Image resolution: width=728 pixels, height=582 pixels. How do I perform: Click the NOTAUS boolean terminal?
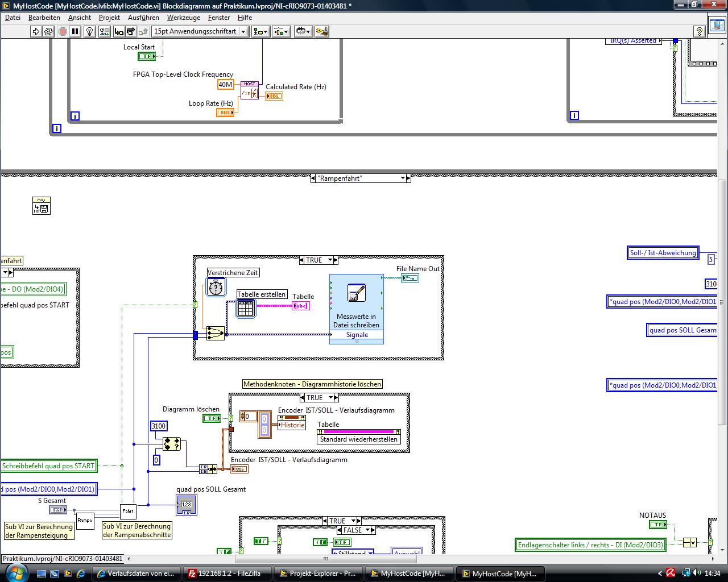[x=658, y=525]
